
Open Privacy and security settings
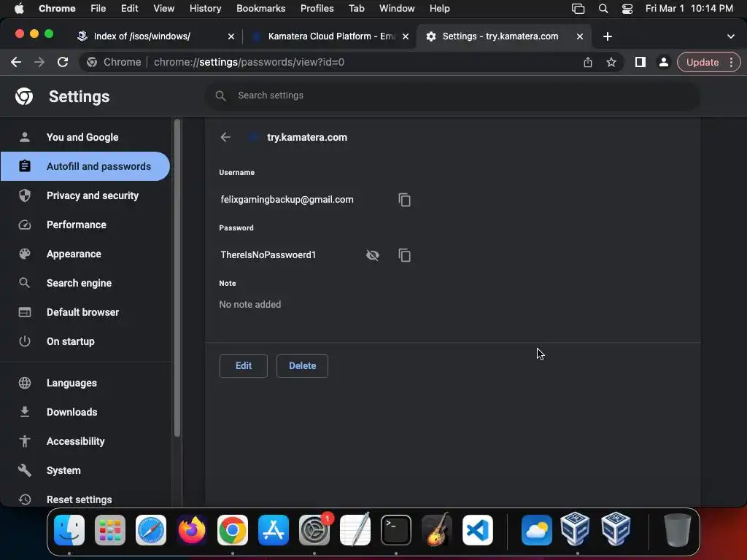point(86,195)
